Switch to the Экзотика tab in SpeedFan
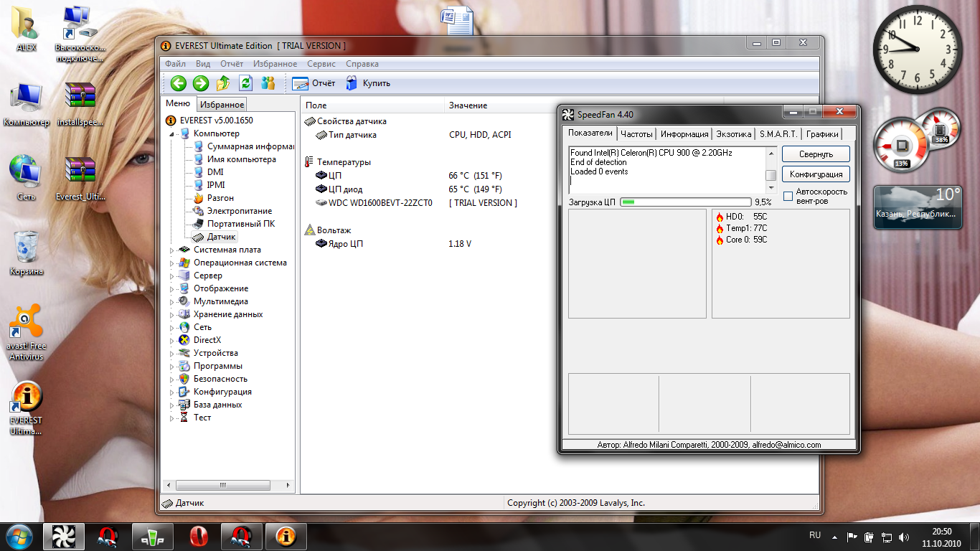This screenshot has height=551, width=980. pos(734,134)
